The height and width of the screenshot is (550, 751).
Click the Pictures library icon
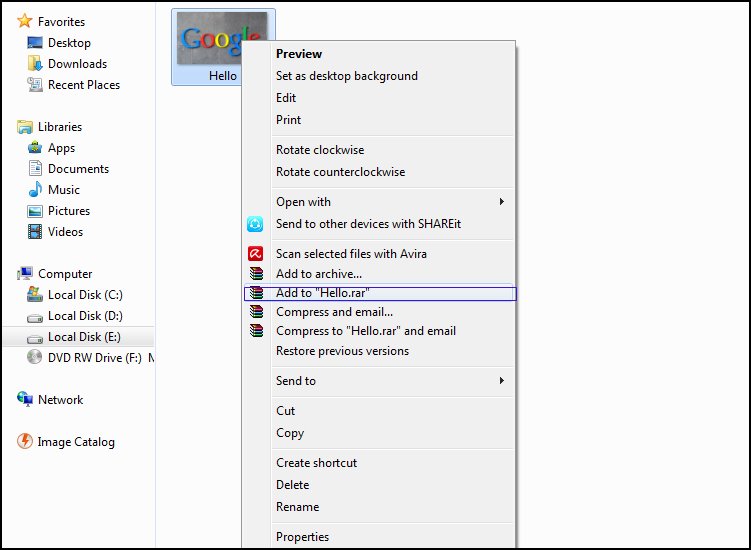pos(35,211)
